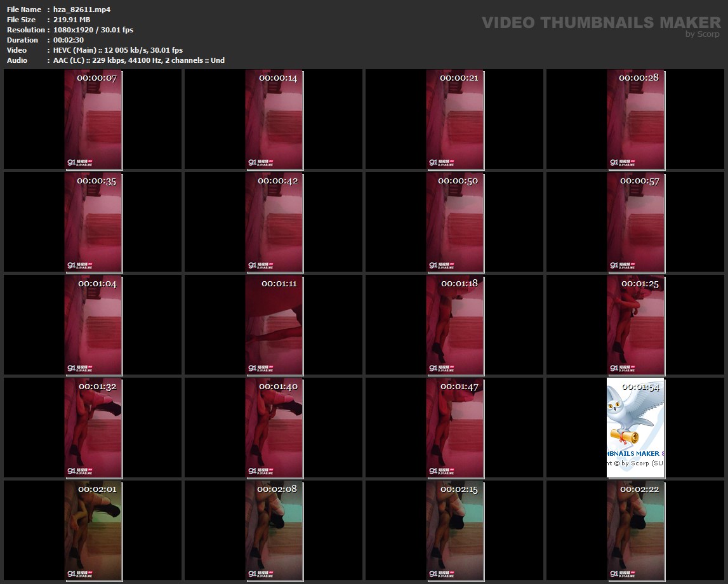Click the "by Scorp" credit text

tap(702, 34)
